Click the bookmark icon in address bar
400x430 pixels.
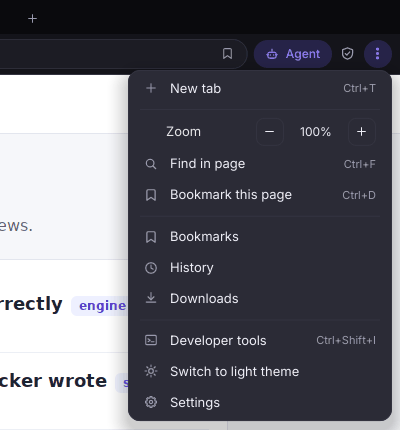click(227, 54)
